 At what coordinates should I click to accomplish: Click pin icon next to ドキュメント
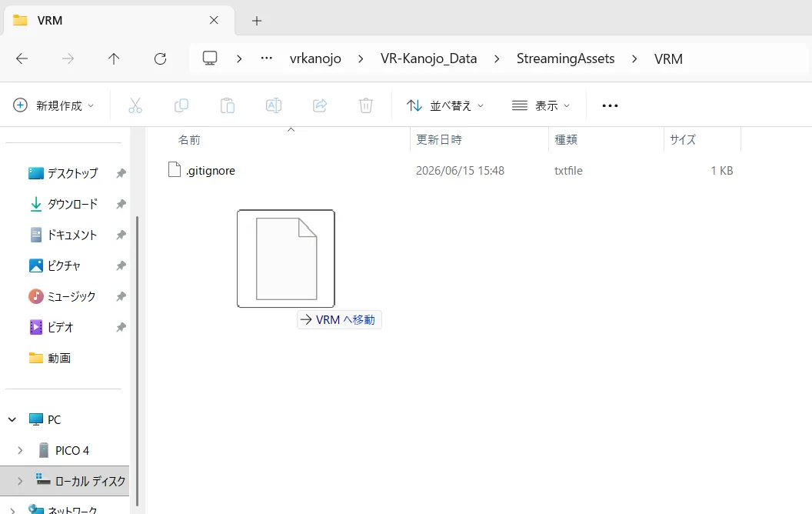(x=121, y=235)
